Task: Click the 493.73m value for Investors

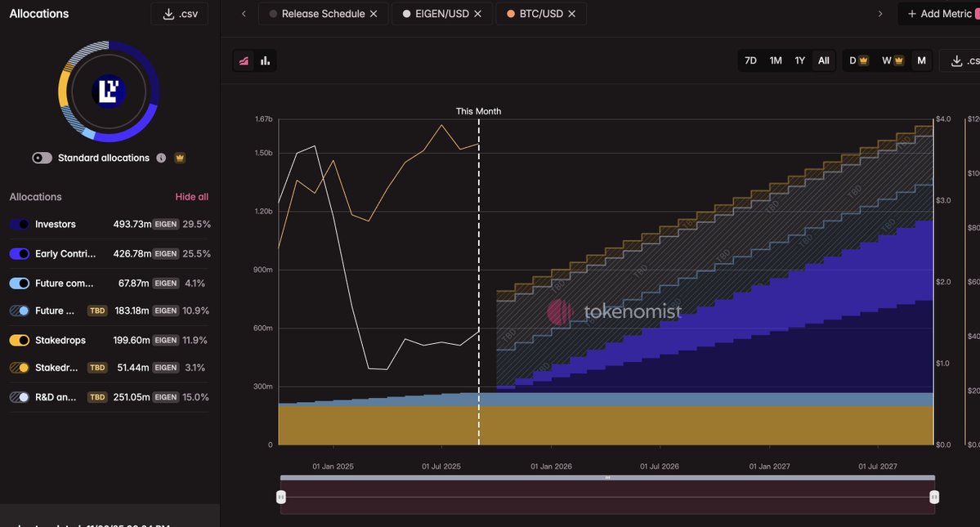Action: click(132, 224)
